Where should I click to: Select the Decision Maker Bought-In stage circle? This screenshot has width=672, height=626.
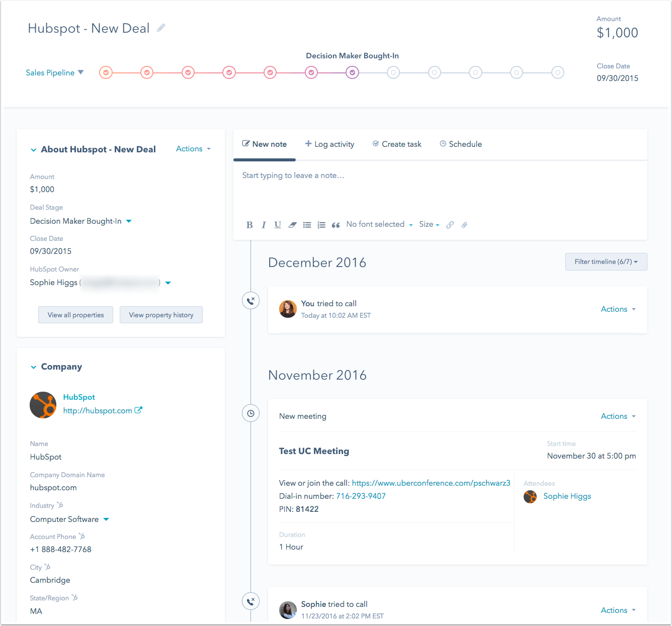point(353,73)
